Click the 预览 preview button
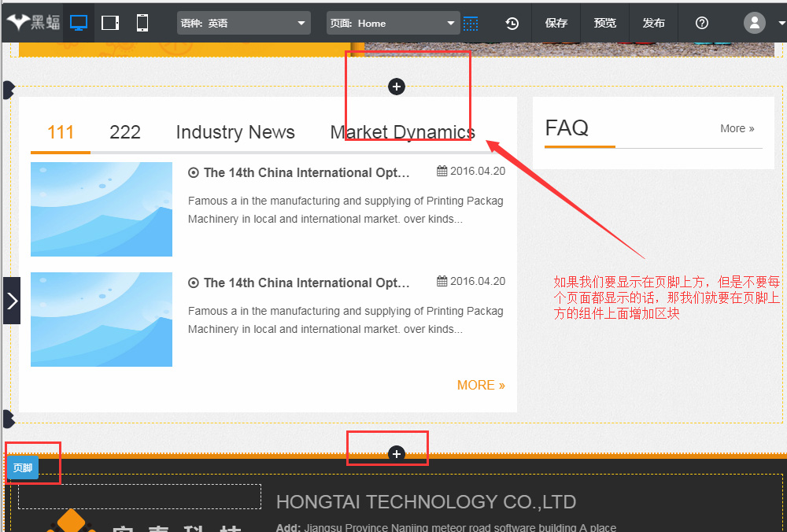This screenshot has height=532, width=787. point(605,24)
